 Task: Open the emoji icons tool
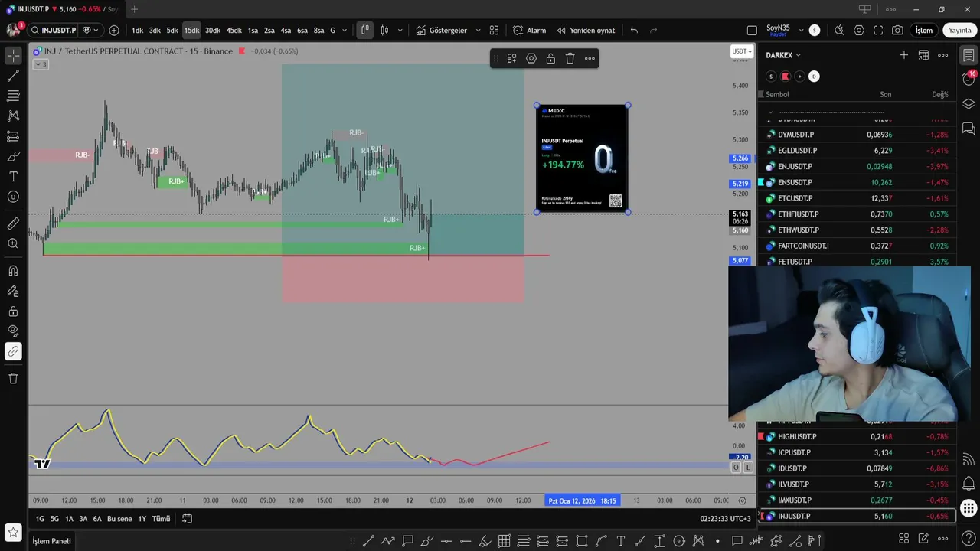click(x=13, y=197)
